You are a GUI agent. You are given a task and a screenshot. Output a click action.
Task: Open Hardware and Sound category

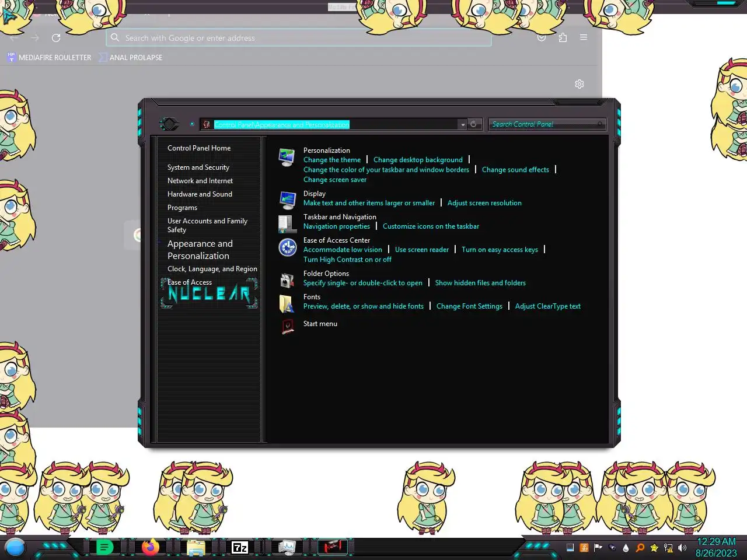coord(200,194)
